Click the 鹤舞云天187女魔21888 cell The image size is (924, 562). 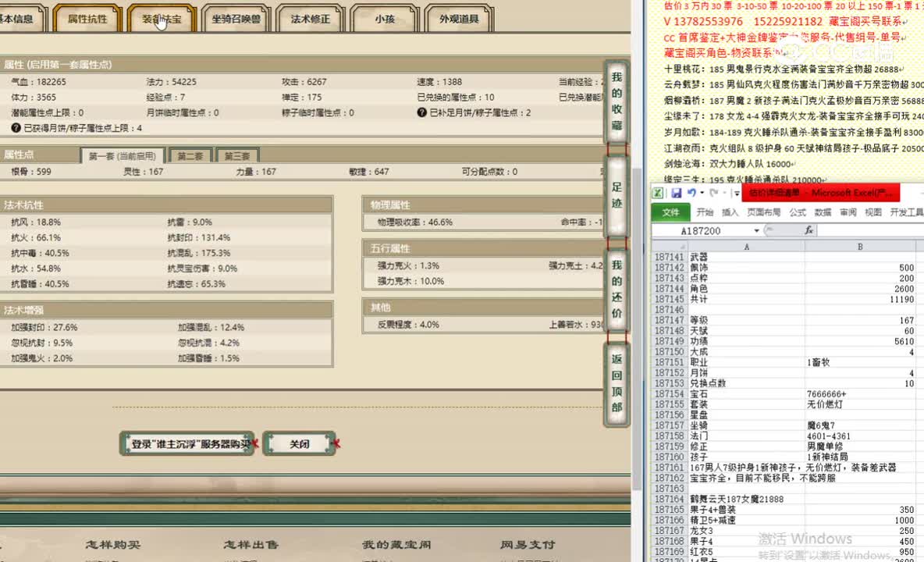(746, 500)
